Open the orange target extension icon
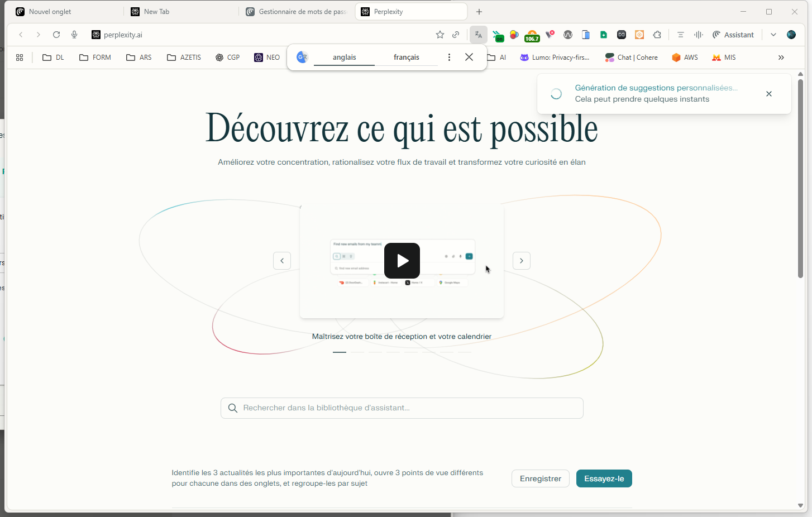 pos(639,35)
